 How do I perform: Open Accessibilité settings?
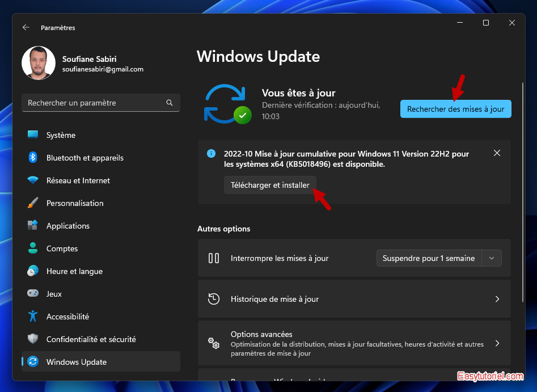click(x=101, y=317)
